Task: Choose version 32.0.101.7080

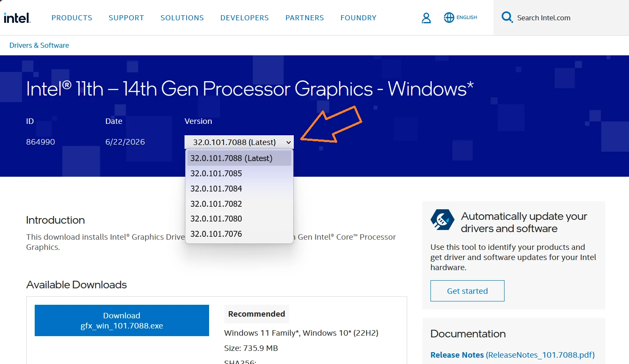Action: (x=239, y=219)
